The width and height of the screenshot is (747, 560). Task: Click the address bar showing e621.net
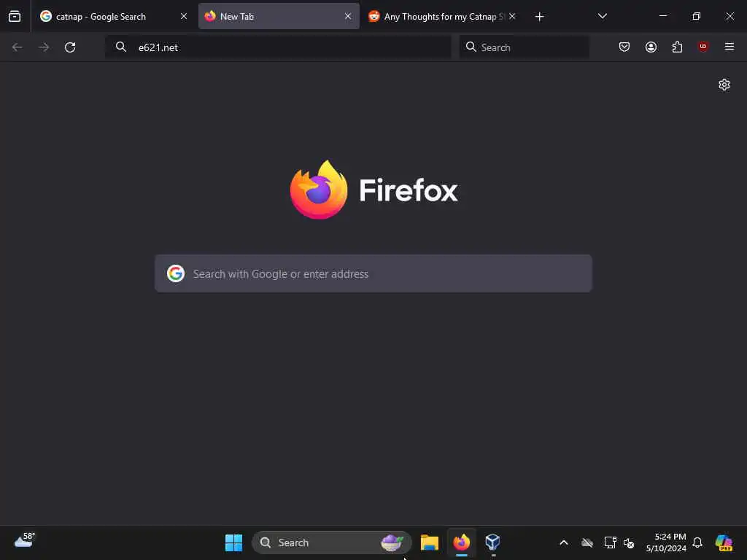[x=278, y=47]
